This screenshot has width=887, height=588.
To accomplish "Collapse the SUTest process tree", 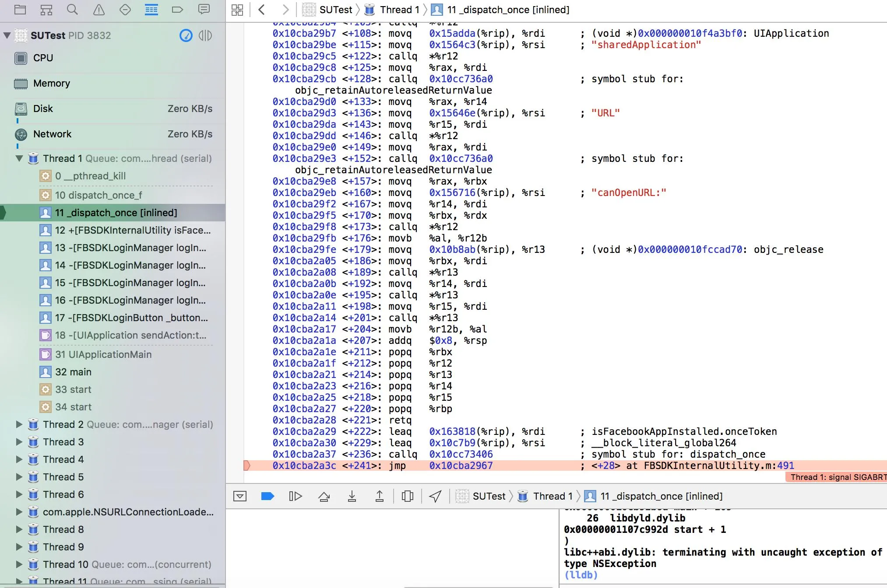I will 7,35.
